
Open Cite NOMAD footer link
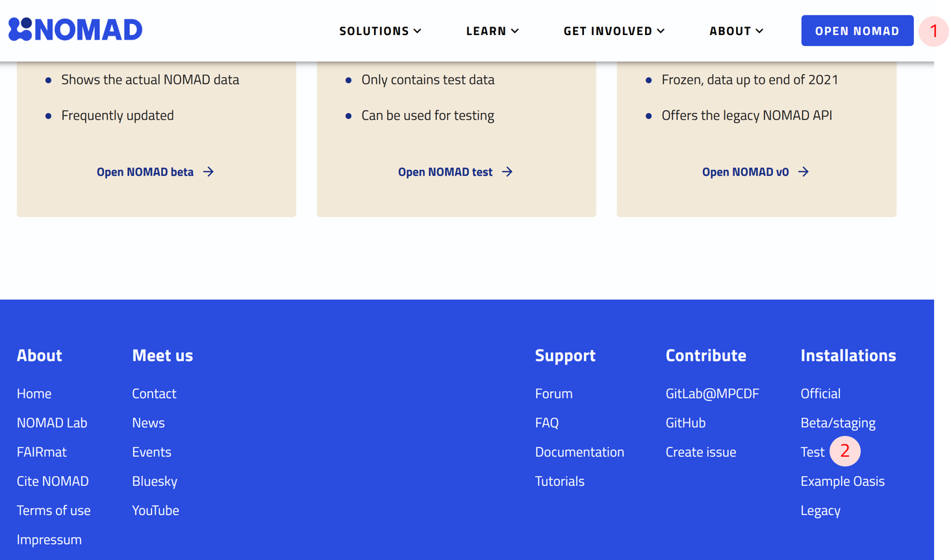[x=53, y=481]
